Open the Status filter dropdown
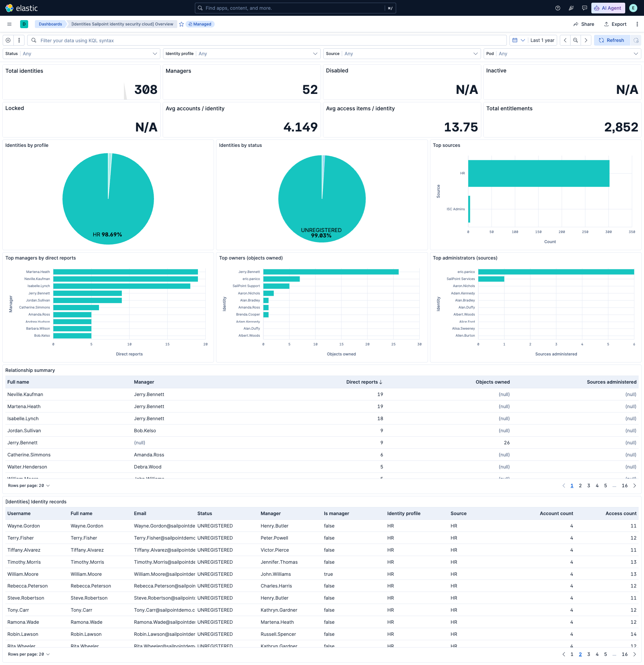This screenshot has width=644, height=665. [x=82, y=54]
